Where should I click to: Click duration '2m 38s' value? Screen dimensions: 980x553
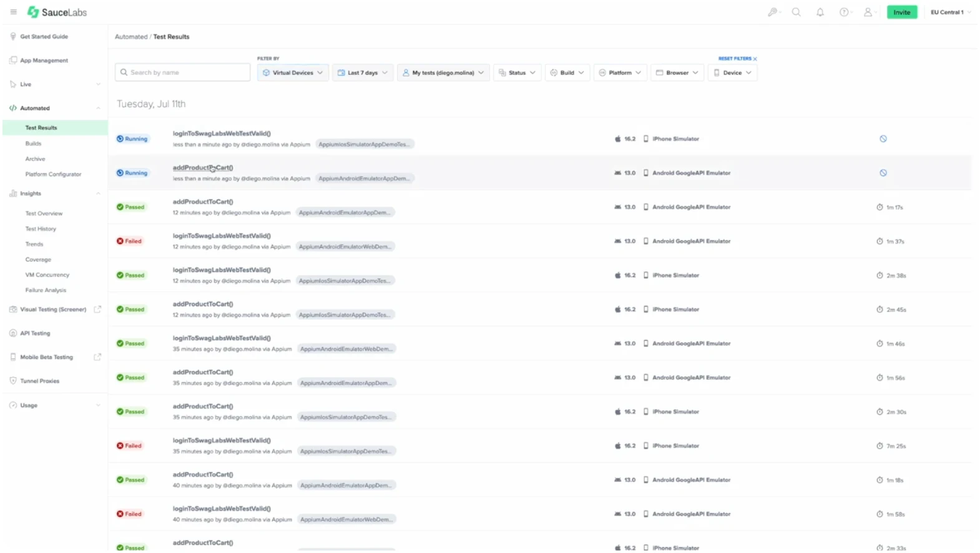click(896, 275)
